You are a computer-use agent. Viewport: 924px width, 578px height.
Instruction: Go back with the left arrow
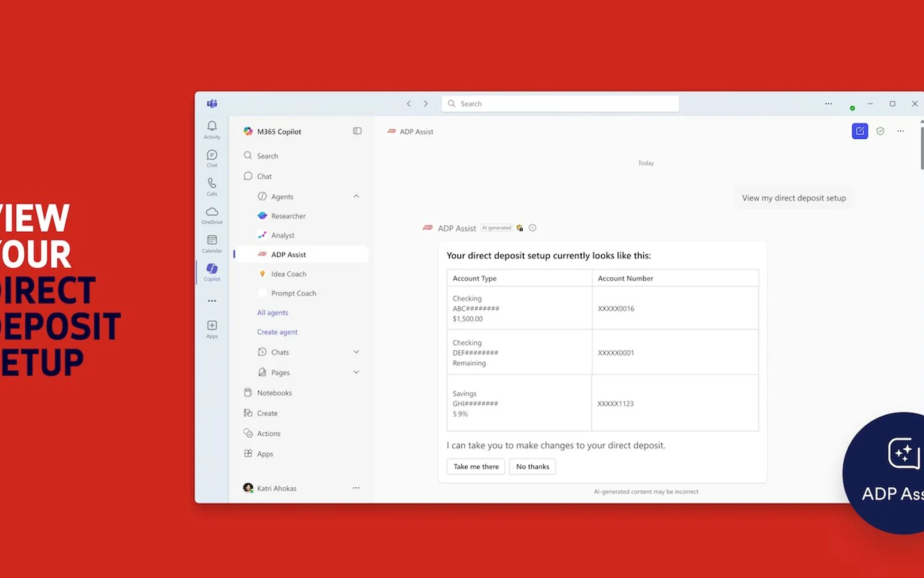[x=409, y=103]
